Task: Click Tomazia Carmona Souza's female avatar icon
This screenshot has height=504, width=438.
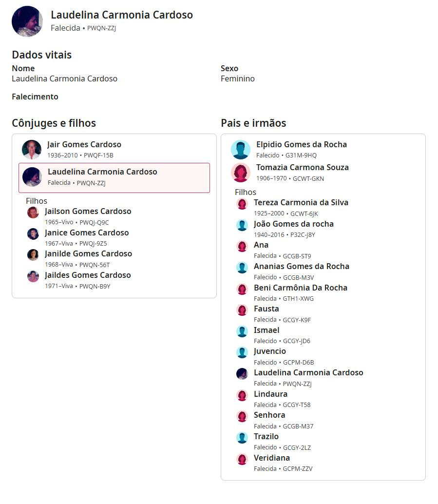Action: coord(241,173)
